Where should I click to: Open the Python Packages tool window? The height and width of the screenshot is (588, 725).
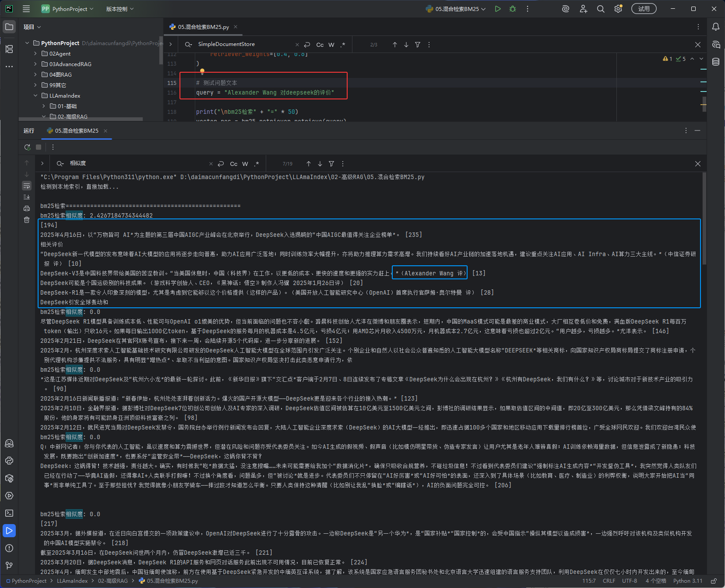click(x=9, y=478)
